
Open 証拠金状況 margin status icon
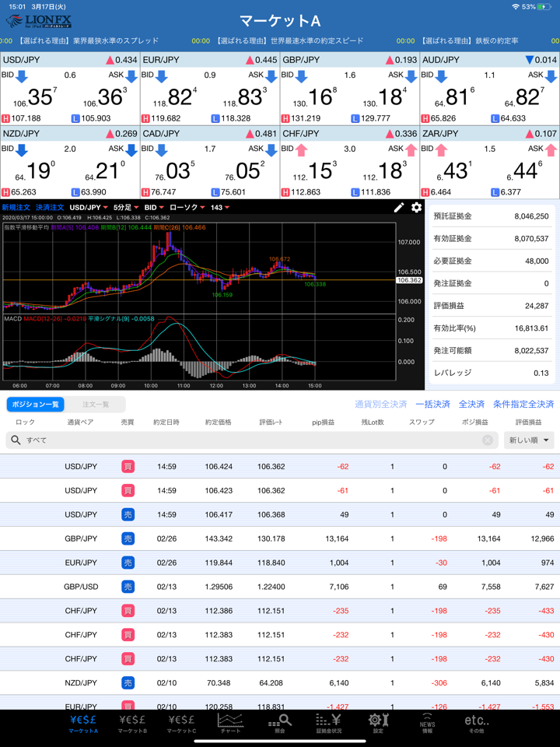click(328, 722)
